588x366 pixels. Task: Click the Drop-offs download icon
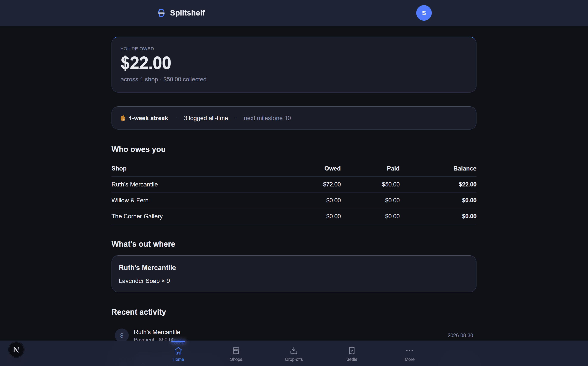pos(294,350)
